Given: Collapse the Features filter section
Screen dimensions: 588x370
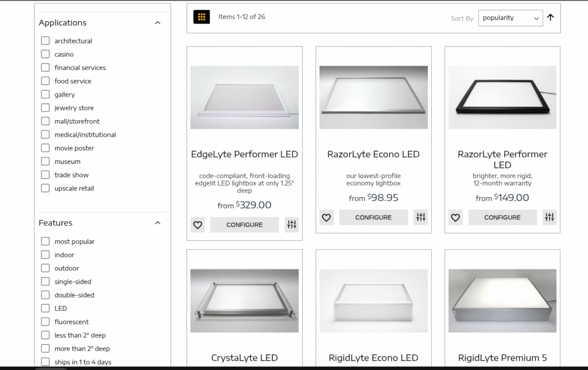Looking at the screenshot, I should (158, 223).
